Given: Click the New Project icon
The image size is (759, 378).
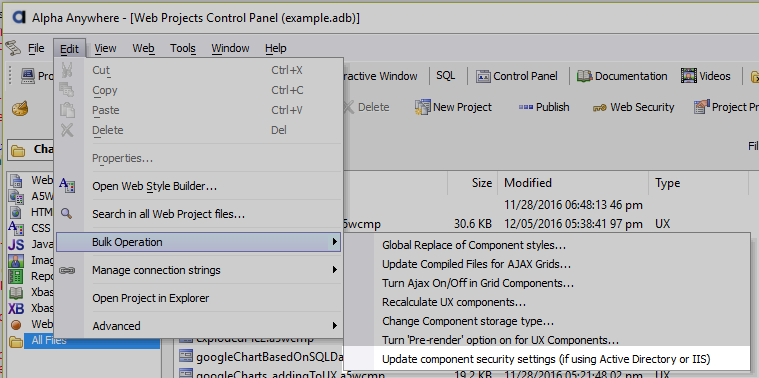Looking at the screenshot, I should pos(423,107).
